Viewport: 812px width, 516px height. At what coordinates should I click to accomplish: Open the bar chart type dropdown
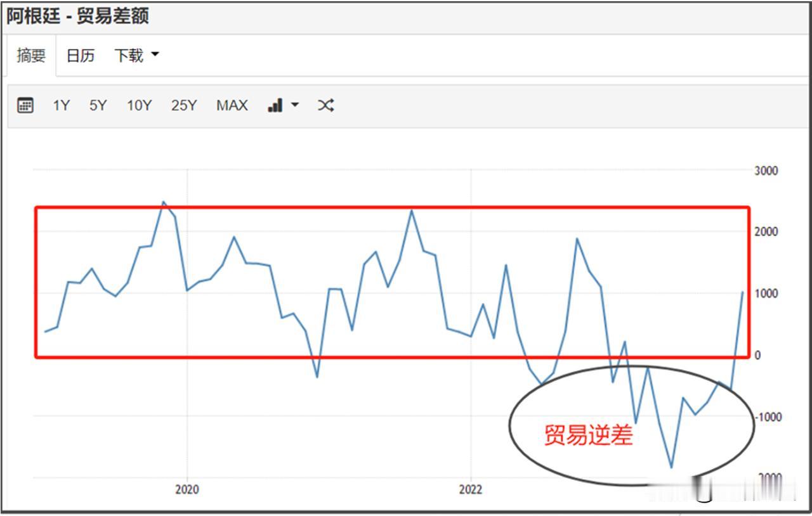tap(283, 105)
